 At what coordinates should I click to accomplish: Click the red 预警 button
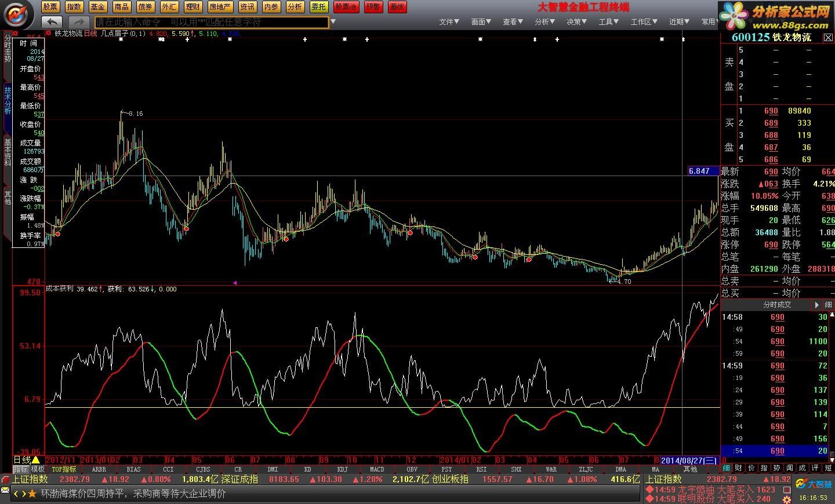(373, 7)
